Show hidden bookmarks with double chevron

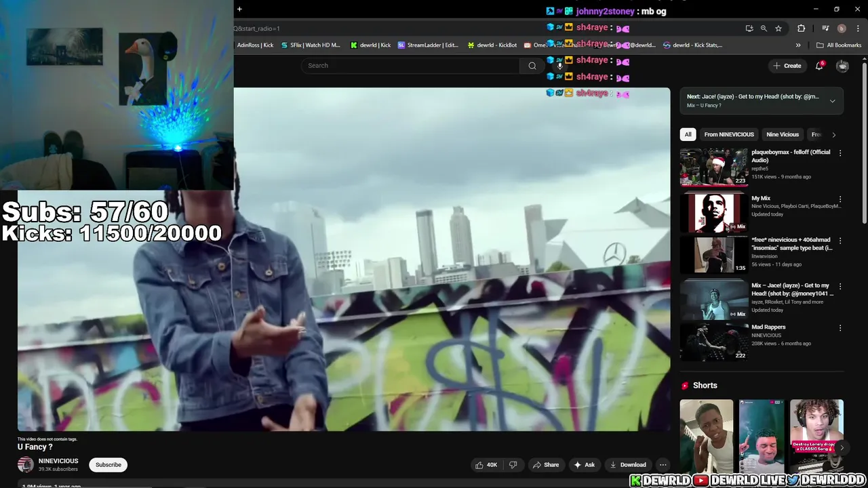798,45
